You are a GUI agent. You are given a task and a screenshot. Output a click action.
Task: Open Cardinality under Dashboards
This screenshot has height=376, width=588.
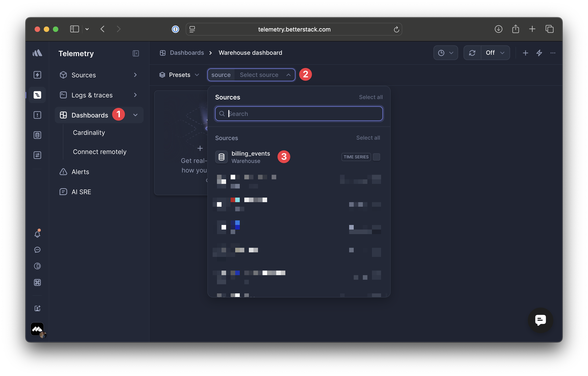pos(89,133)
